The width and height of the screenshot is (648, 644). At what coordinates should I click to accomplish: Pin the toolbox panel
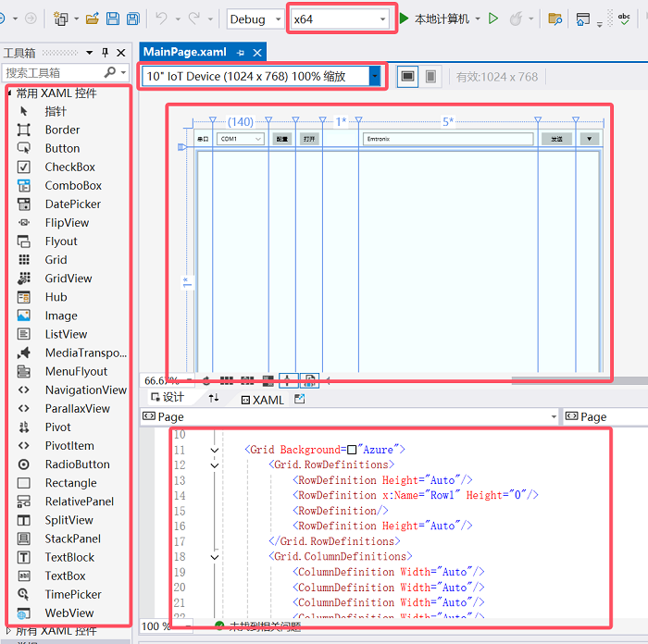[105, 53]
